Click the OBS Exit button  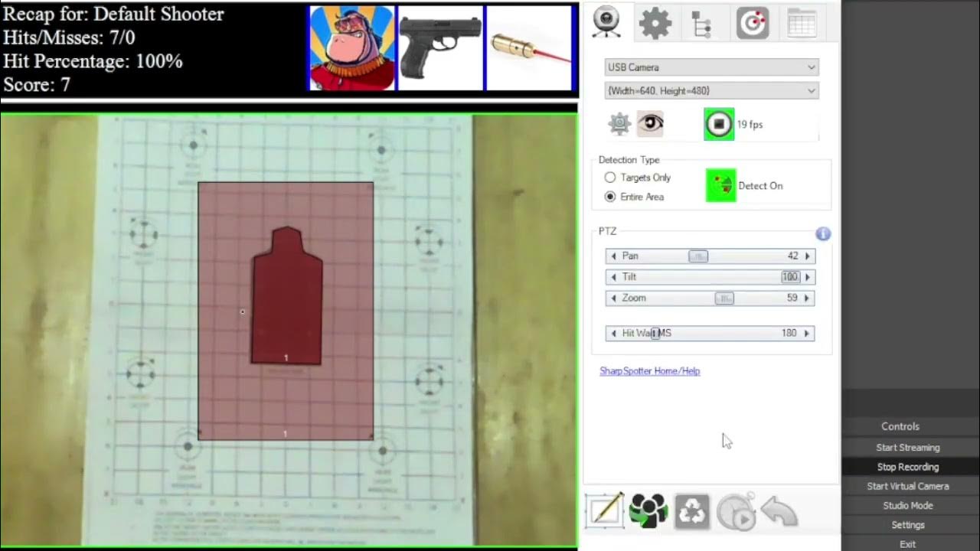point(908,544)
